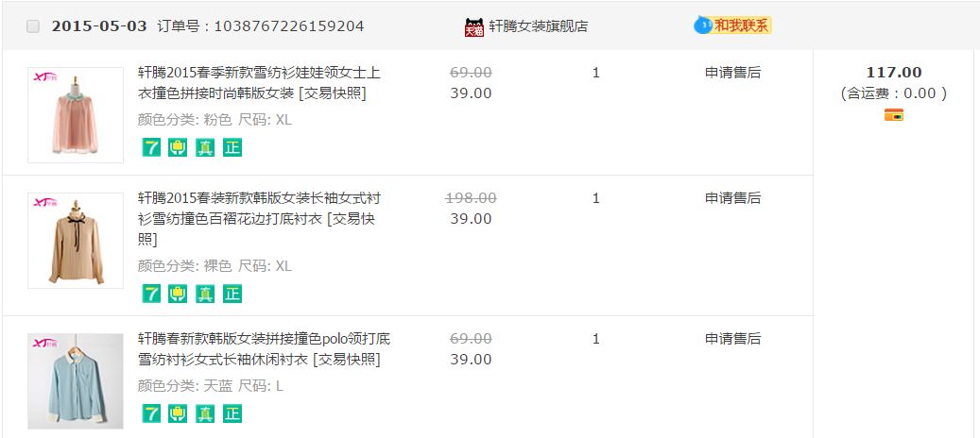
Task: Click the 正 badge on the 裸色 item
Action: click(x=232, y=294)
